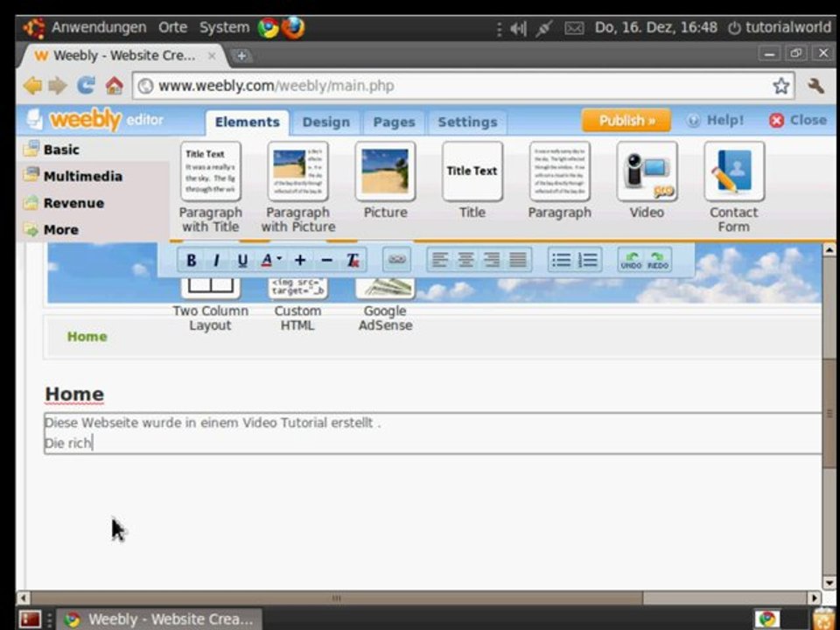Go to the browser home page
This screenshot has height=630, width=840.
tap(114, 86)
